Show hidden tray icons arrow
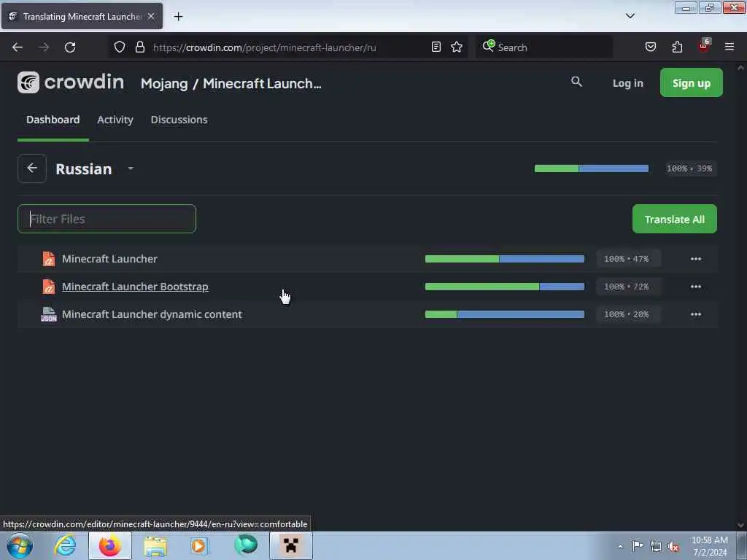Viewport: 747px width, 560px height. tap(620, 546)
